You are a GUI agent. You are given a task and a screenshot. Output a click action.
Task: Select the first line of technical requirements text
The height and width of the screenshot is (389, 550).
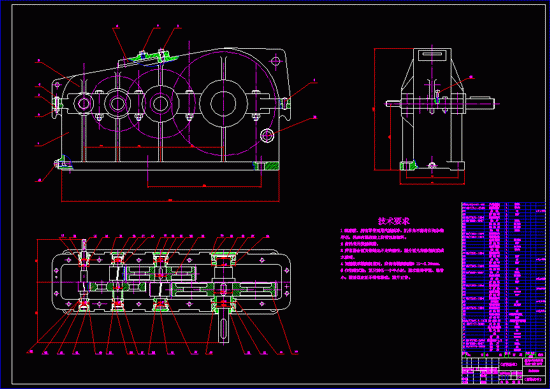(392, 231)
